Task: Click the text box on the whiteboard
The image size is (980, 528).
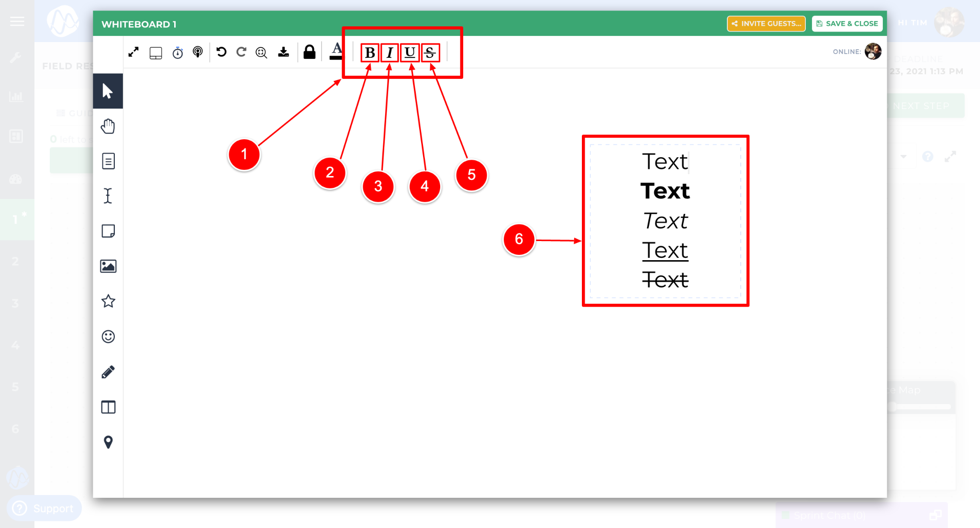Action: pyautogui.click(x=665, y=221)
